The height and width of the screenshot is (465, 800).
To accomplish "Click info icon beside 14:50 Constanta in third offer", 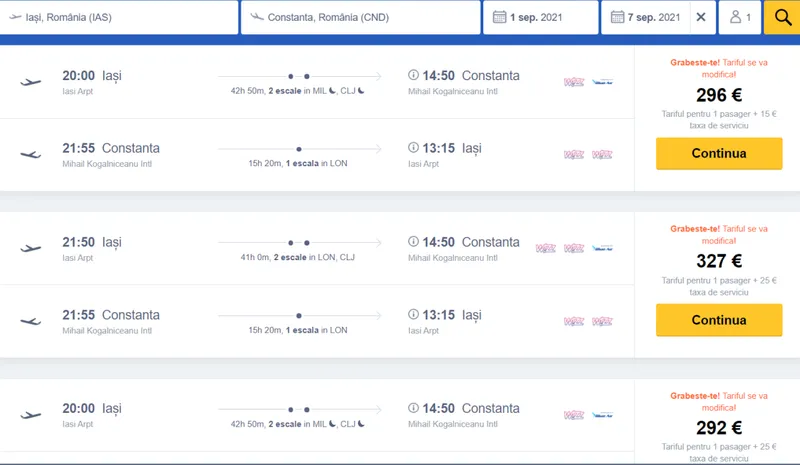I will pyautogui.click(x=414, y=409).
